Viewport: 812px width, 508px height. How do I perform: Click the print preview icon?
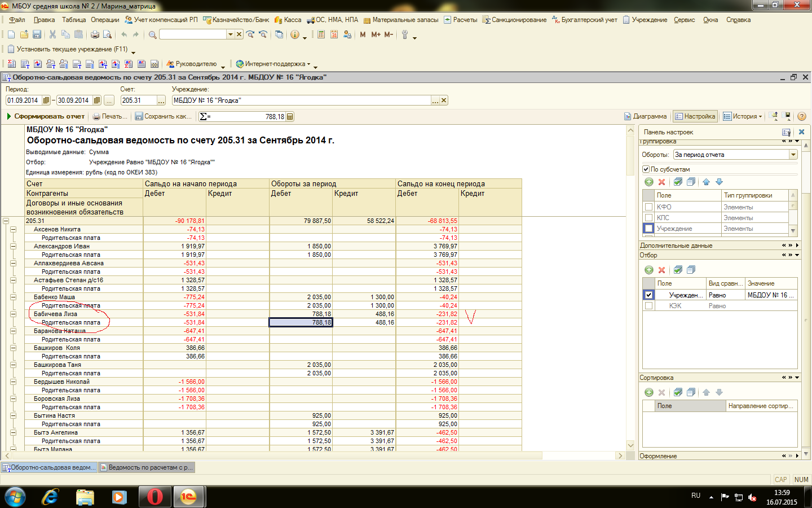(x=107, y=34)
